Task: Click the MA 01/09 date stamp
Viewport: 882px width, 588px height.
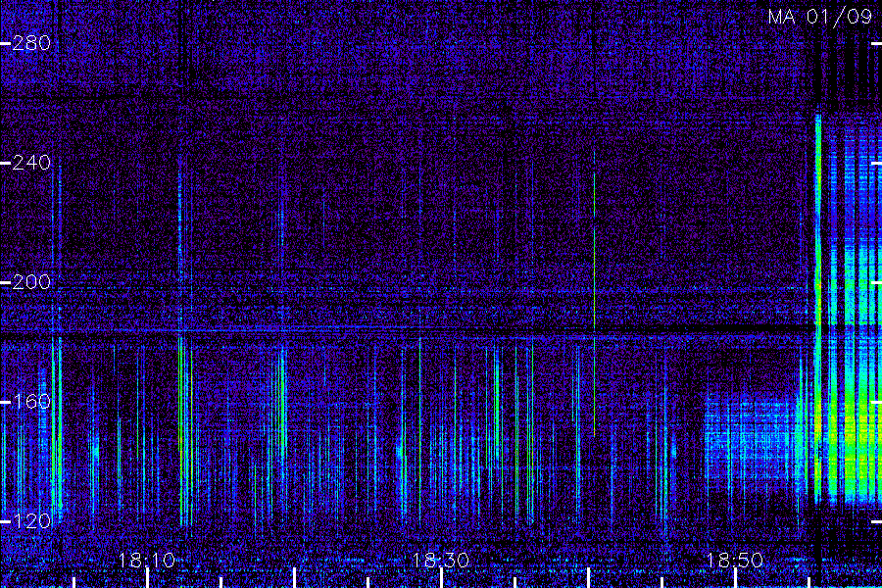Action: click(820, 17)
